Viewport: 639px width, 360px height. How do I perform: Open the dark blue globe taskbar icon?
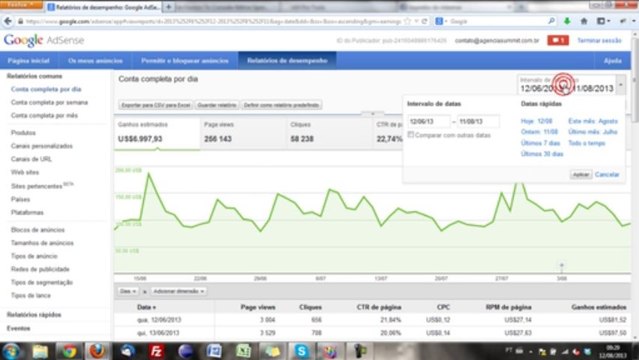(x=185, y=351)
